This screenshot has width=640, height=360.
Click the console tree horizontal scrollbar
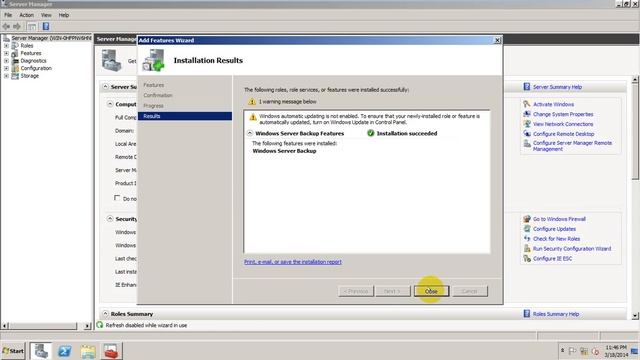pos(43,326)
